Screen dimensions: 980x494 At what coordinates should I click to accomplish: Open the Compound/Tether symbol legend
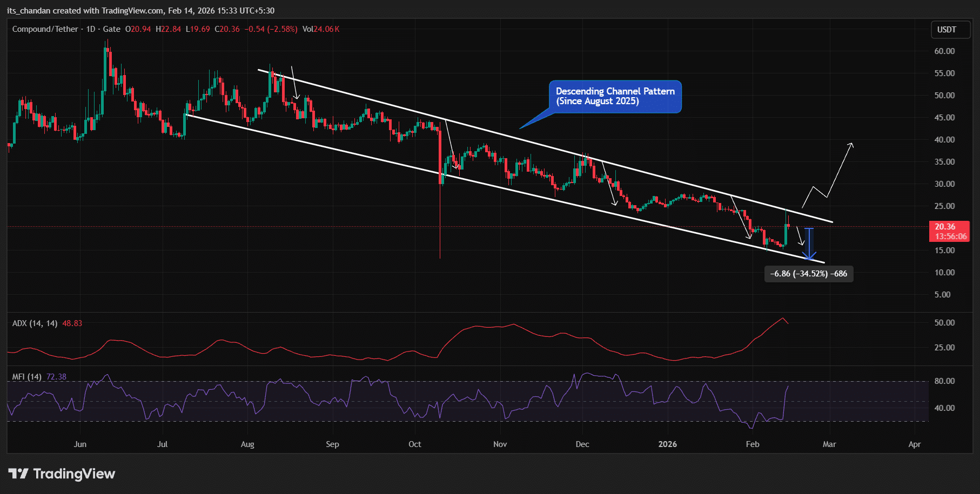(45, 29)
